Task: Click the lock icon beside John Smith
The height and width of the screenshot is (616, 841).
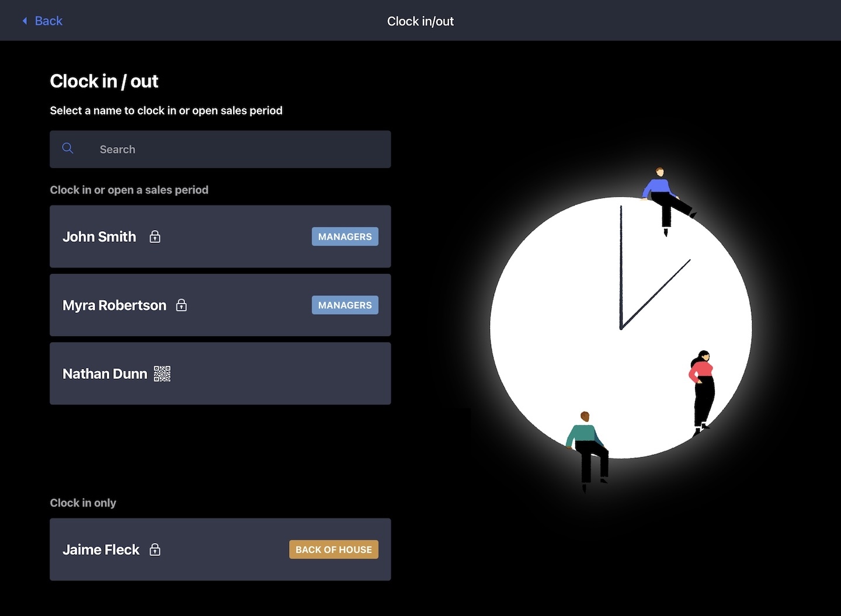Action: click(x=155, y=236)
